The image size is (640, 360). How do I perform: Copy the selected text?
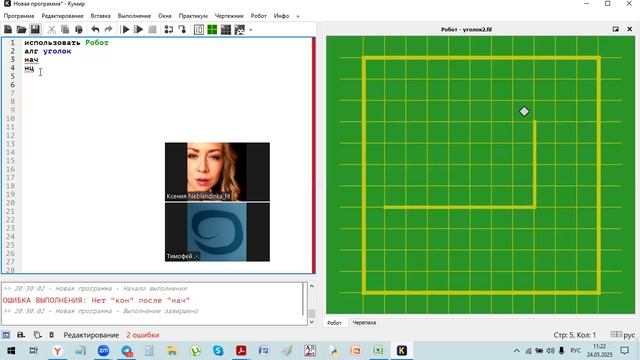pyautogui.click(x=65, y=29)
